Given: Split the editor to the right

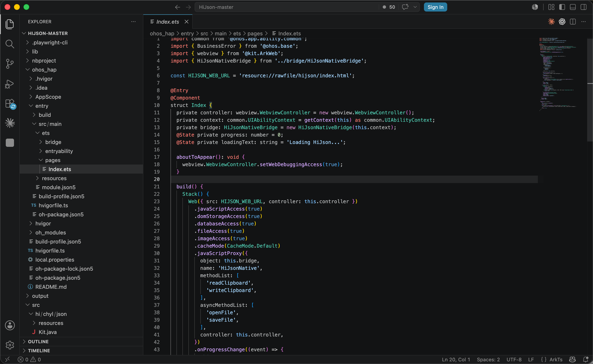Looking at the screenshot, I should click(573, 22).
